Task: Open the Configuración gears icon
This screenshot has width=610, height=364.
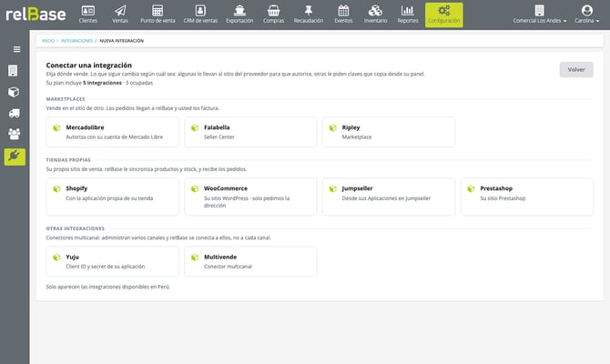Action: point(444,11)
